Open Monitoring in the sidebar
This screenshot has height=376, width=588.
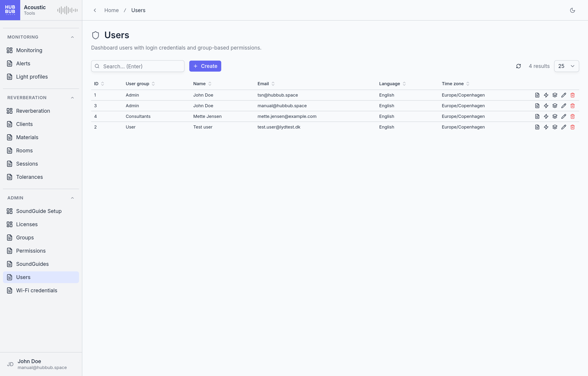coord(41,50)
